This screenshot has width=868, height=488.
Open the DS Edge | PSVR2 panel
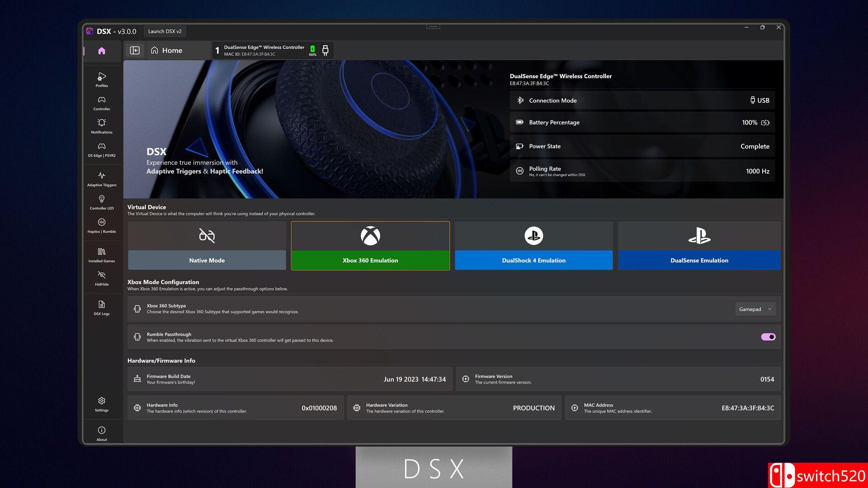(101, 149)
